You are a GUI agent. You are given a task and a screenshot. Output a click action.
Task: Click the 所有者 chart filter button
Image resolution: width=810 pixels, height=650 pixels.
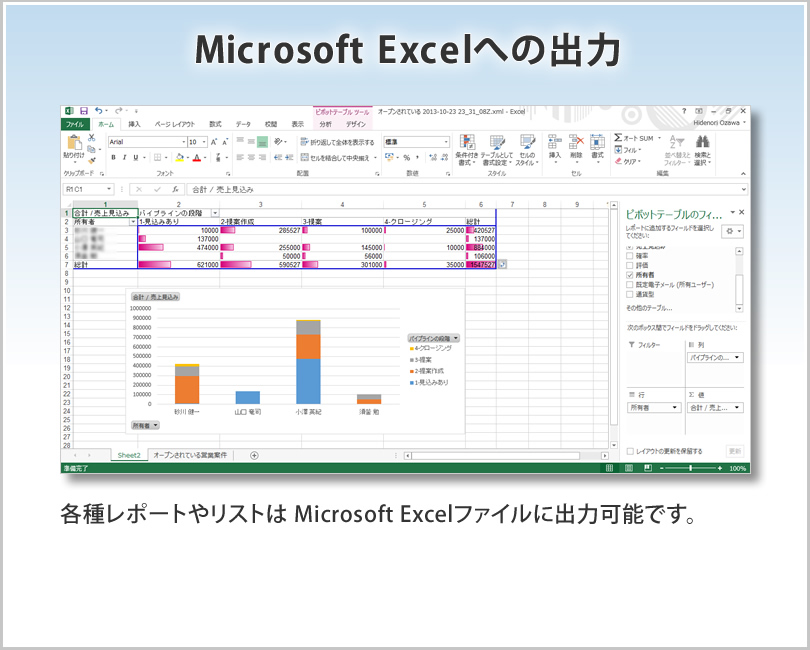(x=145, y=426)
